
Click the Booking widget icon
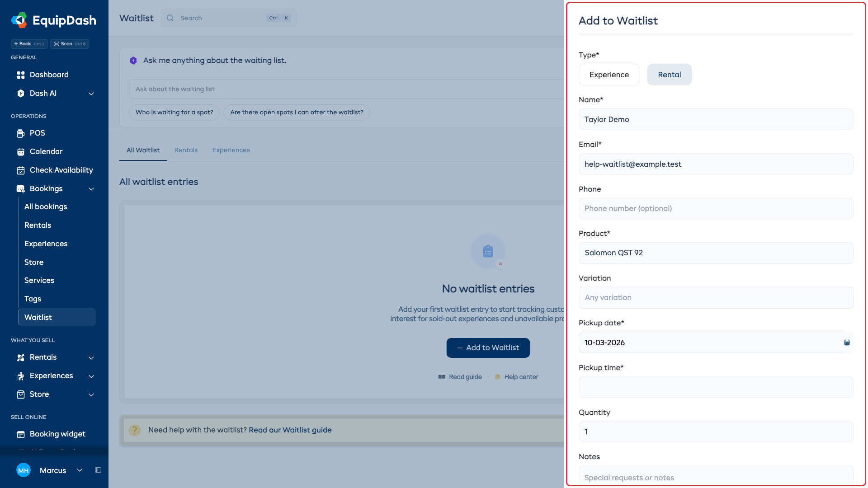click(x=21, y=434)
